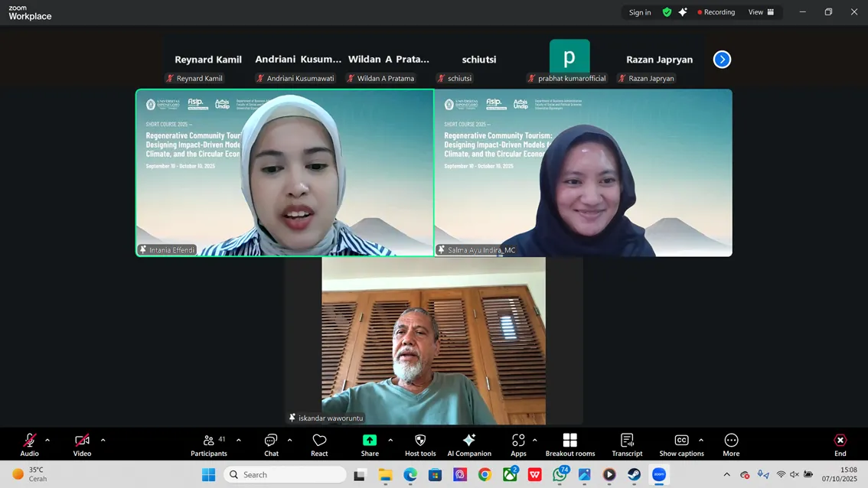868x488 pixels.
Task: Unmute the Audio microphone
Action: pyautogui.click(x=29, y=444)
